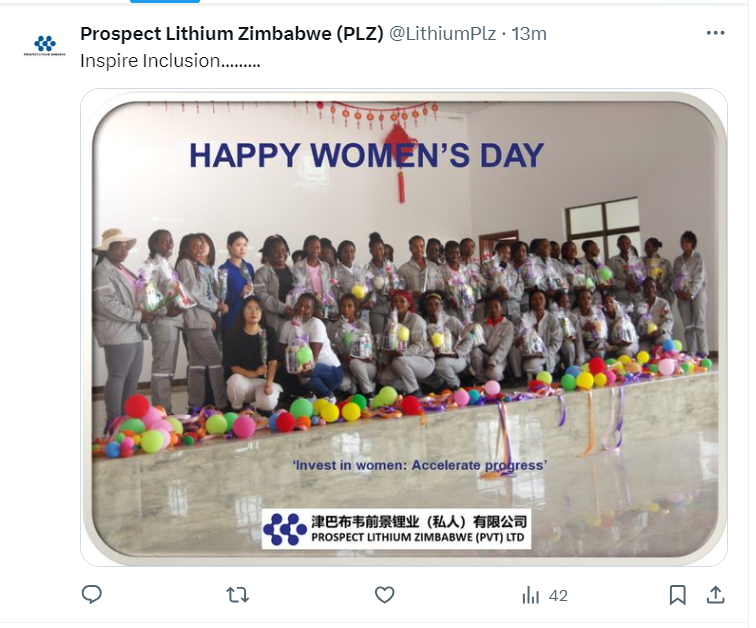Like the tweet with the heart icon

(384, 595)
